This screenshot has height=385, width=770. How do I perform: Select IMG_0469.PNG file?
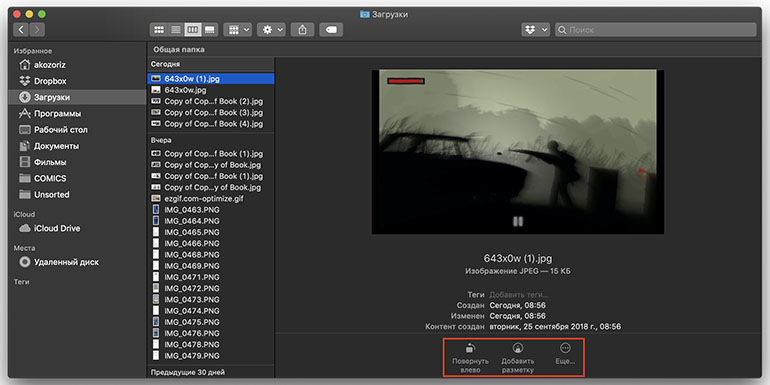tap(211, 266)
